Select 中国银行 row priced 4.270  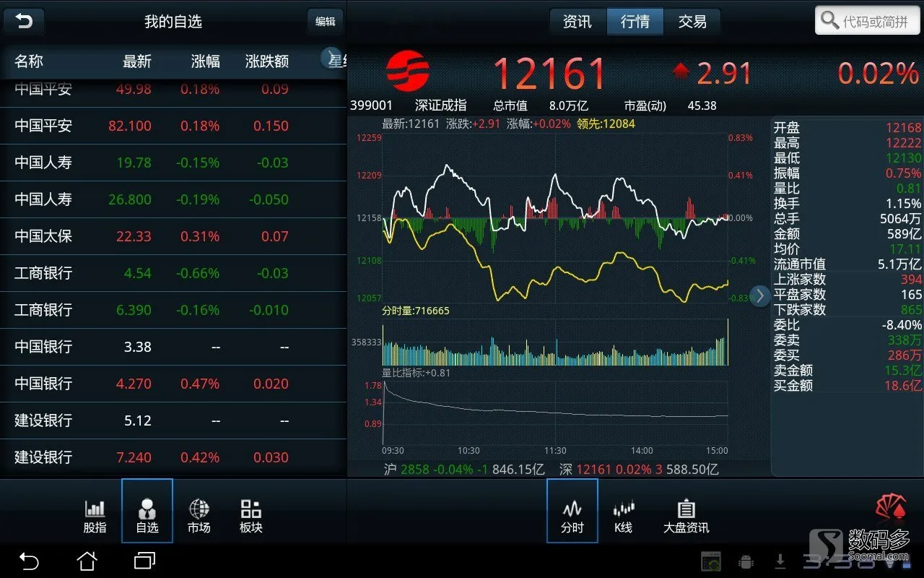[173, 384]
